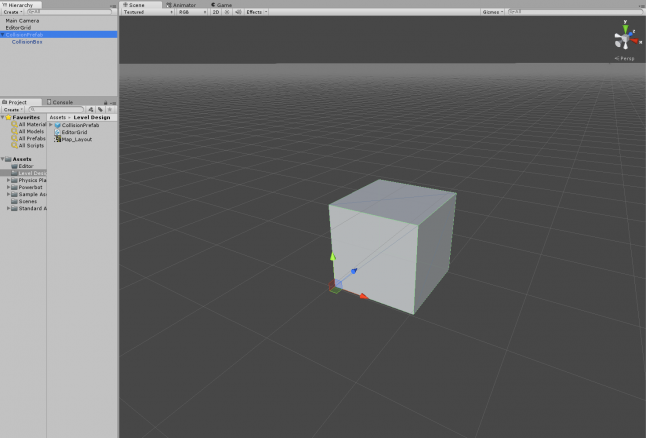Select the Scenes folder under Assets
Image resolution: width=646 pixels, height=438 pixels.
[28, 201]
